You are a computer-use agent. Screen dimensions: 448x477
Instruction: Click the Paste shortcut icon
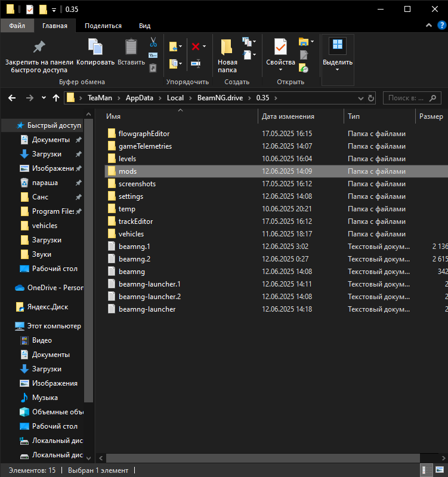153,68
